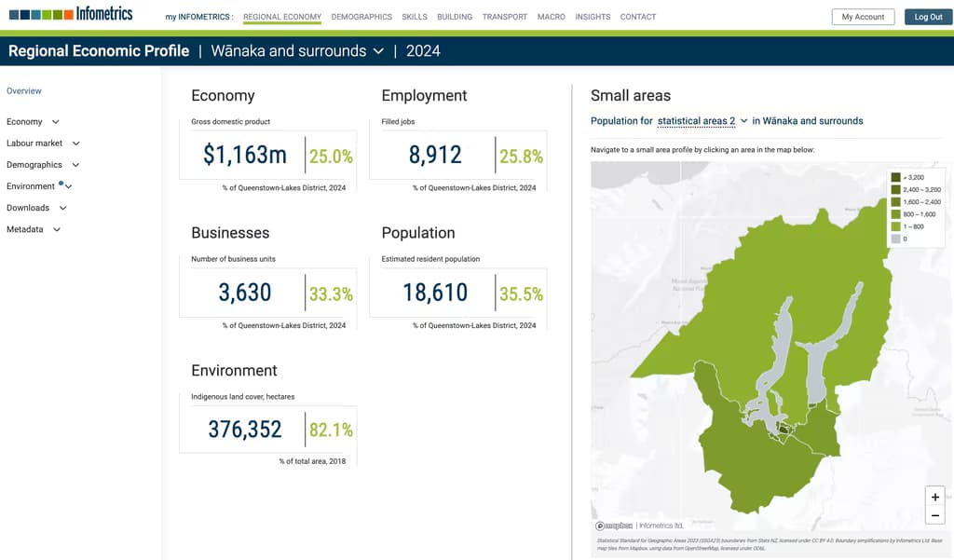
Task: Expand the Metadata sidebar section
Action: click(33, 229)
